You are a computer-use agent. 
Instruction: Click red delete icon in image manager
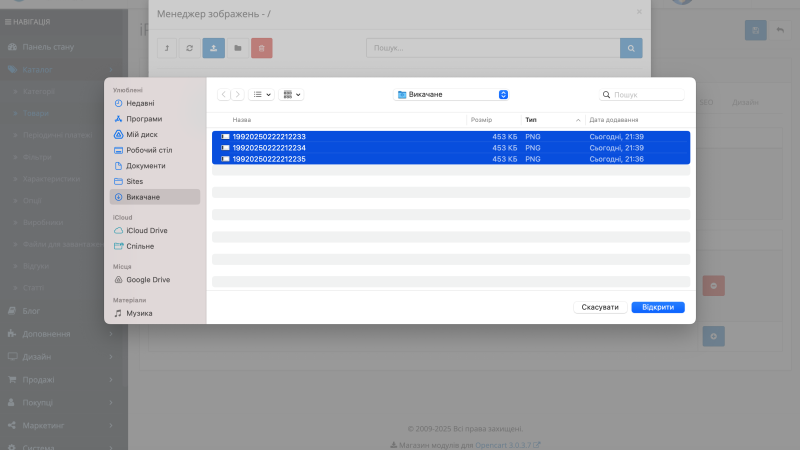[262, 48]
